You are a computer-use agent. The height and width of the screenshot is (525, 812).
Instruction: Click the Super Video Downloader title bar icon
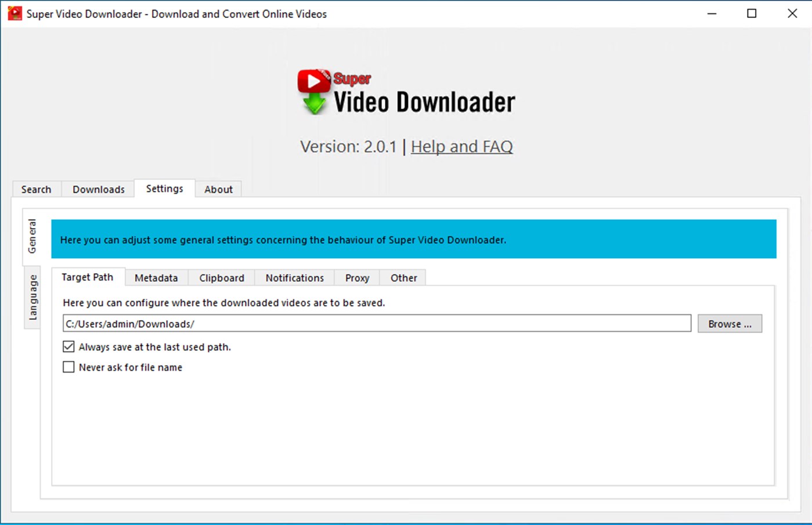pyautogui.click(x=15, y=13)
